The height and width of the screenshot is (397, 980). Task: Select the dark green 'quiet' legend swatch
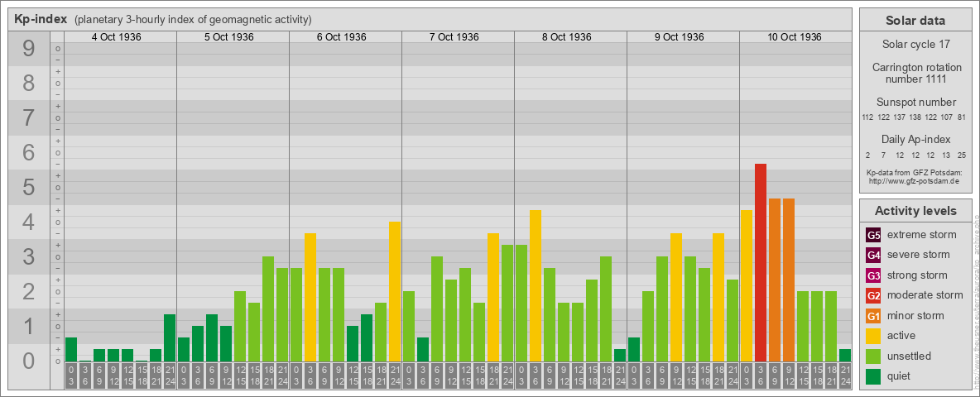tap(873, 376)
